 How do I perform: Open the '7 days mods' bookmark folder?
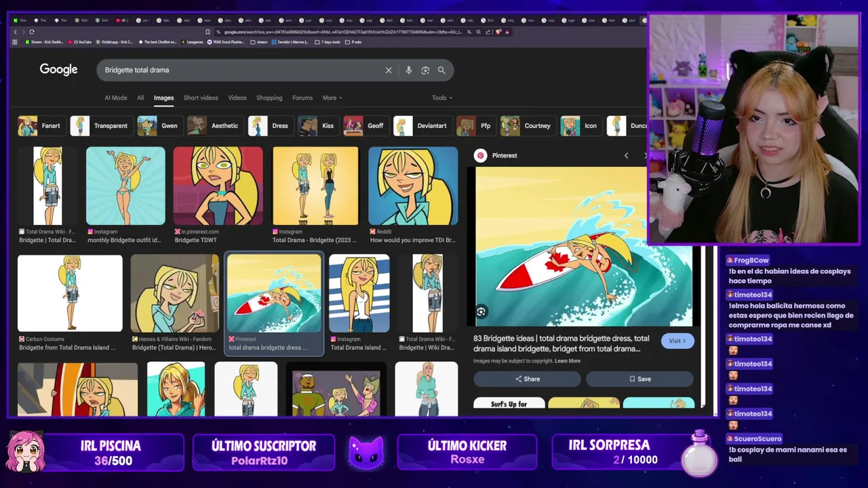click(x=328, y=42)
